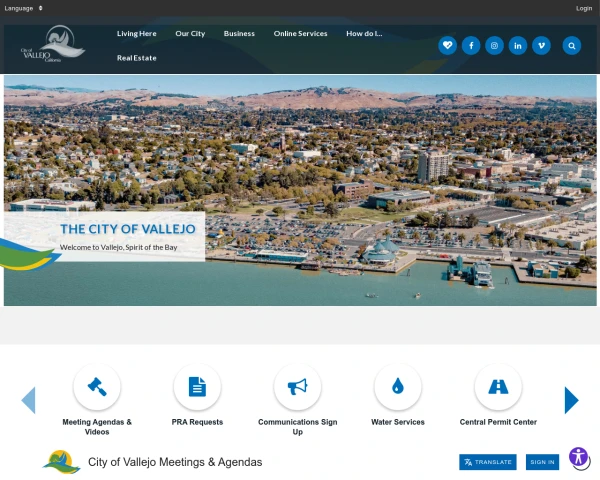Click Meeting Agendas & Videos label
Viewport: 600px width, 480px height.
(x=97, y=427)
